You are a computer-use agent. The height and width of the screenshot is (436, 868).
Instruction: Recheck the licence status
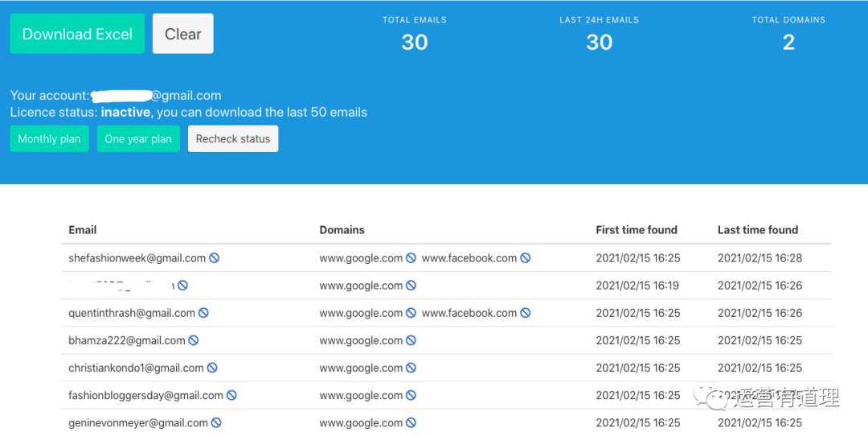coord(233,138)
